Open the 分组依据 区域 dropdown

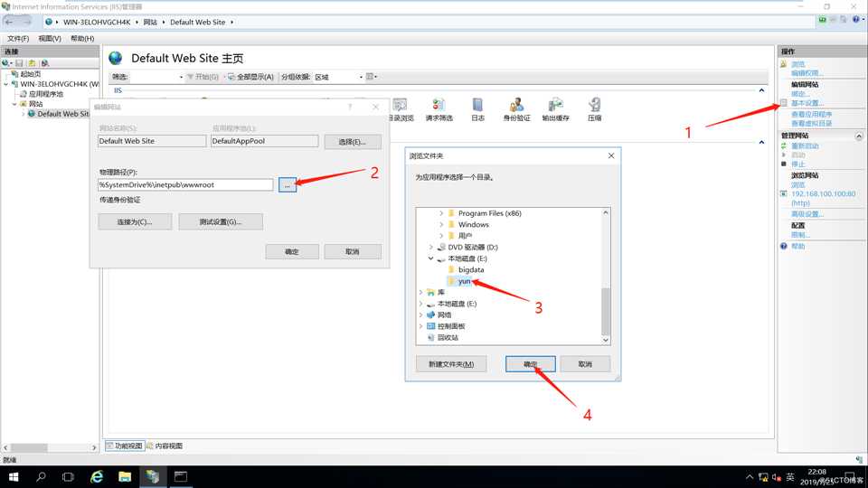point(361,77)
